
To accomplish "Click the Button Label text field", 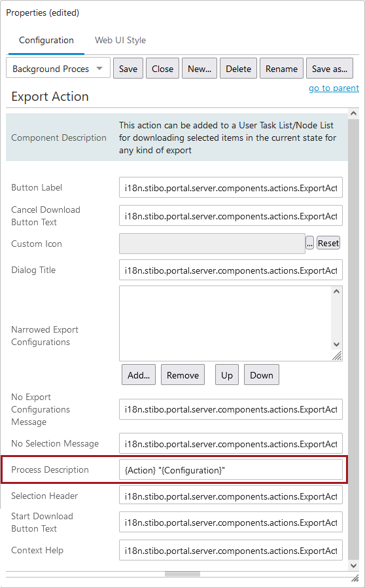I will pyautogui.click(x=230, y=187).
